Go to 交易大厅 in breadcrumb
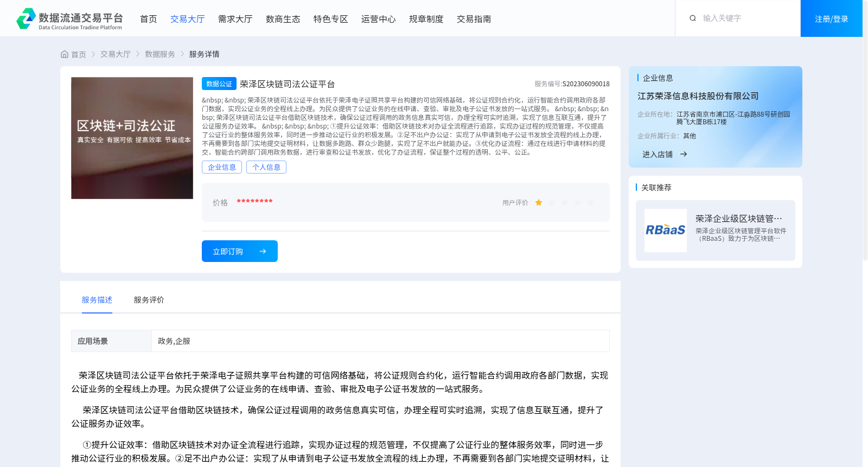Viewport: 868px width, 467px height. 116,54
